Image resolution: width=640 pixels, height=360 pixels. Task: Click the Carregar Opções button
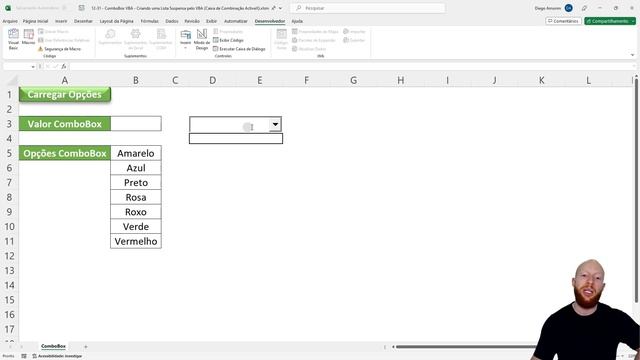[64, 94]
